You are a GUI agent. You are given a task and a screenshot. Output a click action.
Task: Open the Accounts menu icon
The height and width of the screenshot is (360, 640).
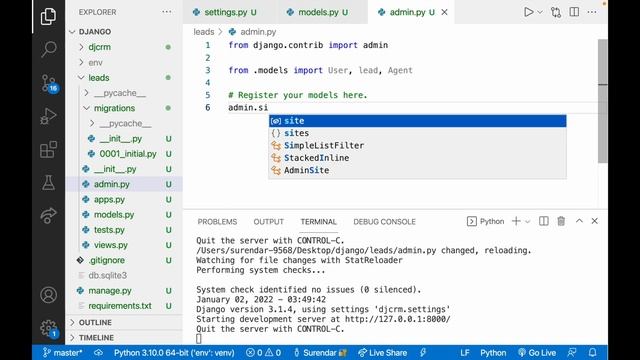pyautogui.click(x=48, y=295)
